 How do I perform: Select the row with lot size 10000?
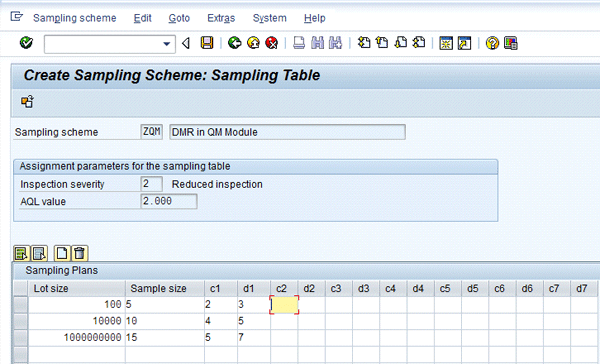pyautogui.click(x=20, y=321)
